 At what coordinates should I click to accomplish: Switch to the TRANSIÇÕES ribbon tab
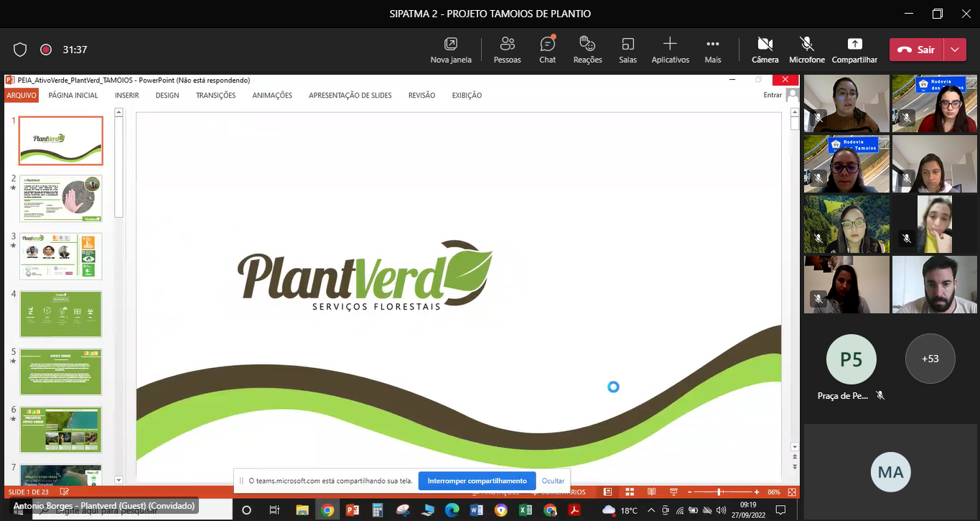point(215,96)
